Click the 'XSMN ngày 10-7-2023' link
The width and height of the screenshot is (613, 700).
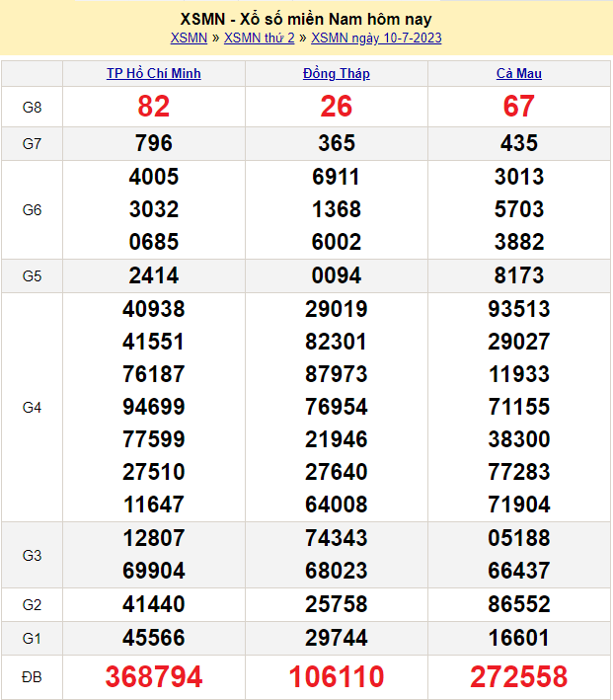(x=376, y=39)
